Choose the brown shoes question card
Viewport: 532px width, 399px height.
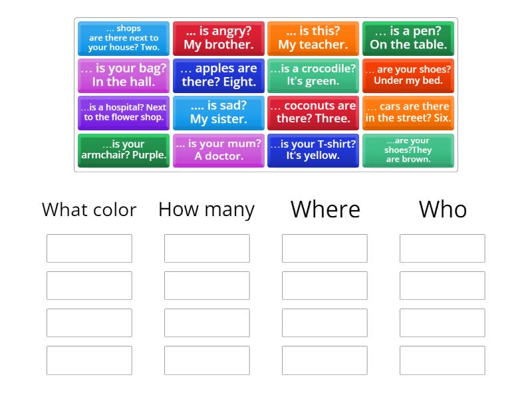408,150
